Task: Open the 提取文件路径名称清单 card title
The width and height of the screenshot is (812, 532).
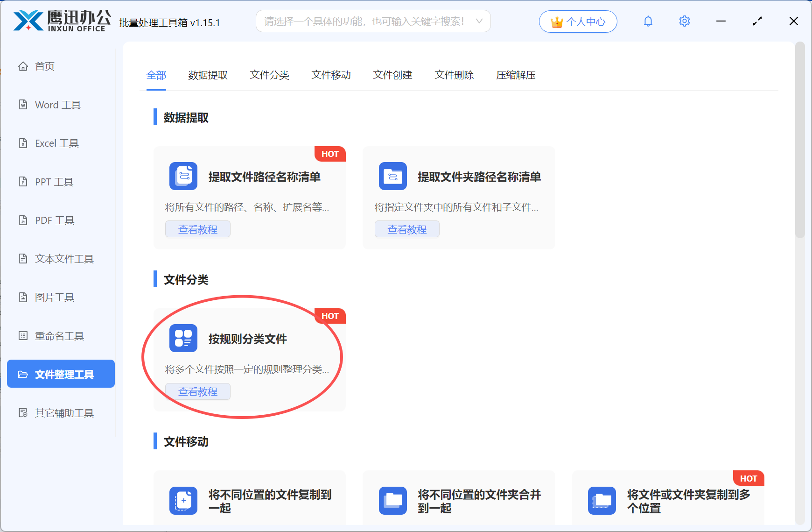Action: click(x=265, y=177)
